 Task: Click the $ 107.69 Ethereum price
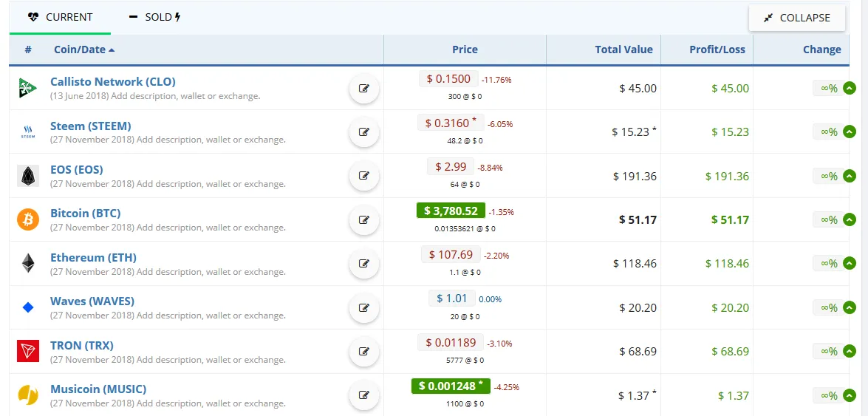[x=451, y=254]
